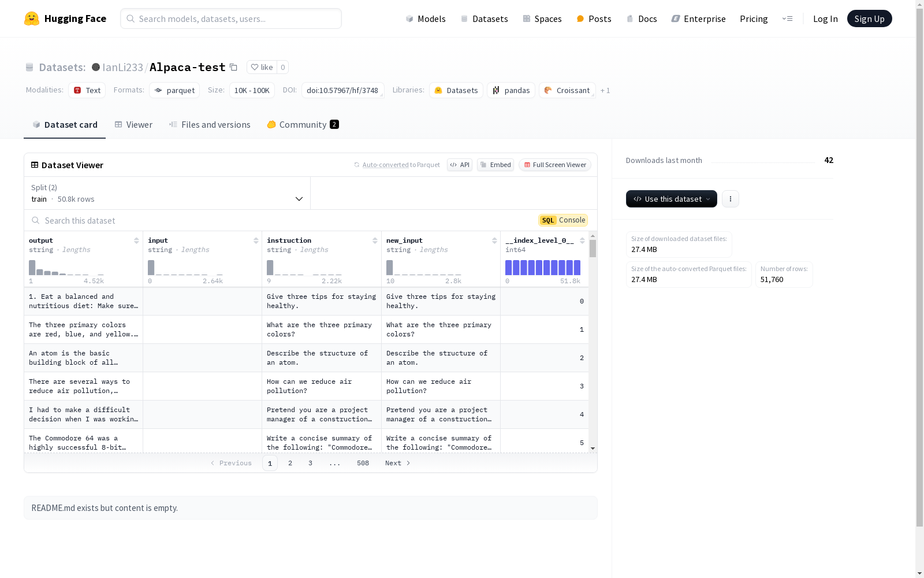Click the size tag 10K - 100K
Viewport: 924px width, 578px height.
(x=252, y=90)
